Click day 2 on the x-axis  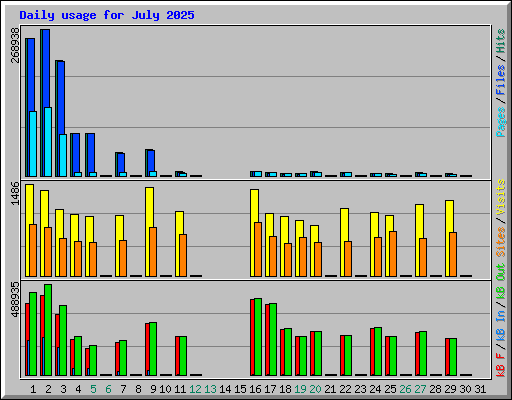click(x=48, y=389)
